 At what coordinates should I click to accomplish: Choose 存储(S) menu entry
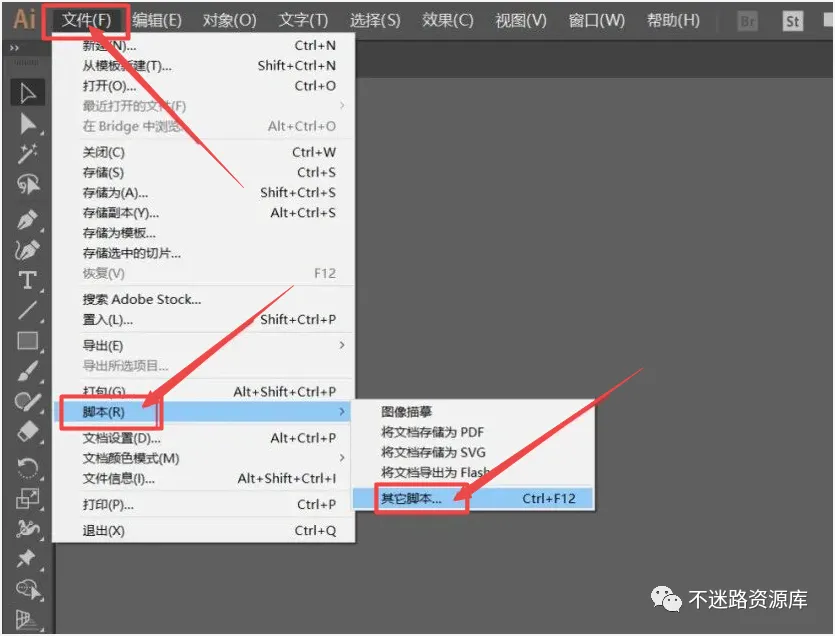203,173
